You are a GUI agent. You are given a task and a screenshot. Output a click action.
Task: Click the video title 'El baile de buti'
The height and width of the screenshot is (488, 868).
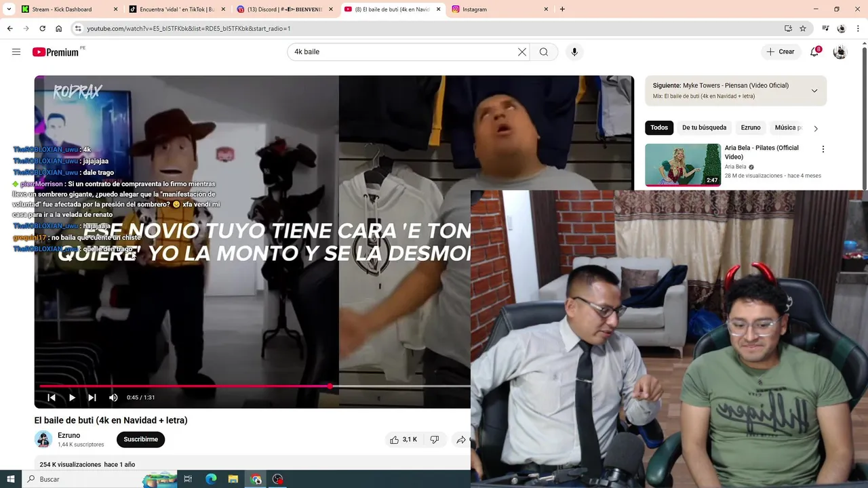(111, 420)
